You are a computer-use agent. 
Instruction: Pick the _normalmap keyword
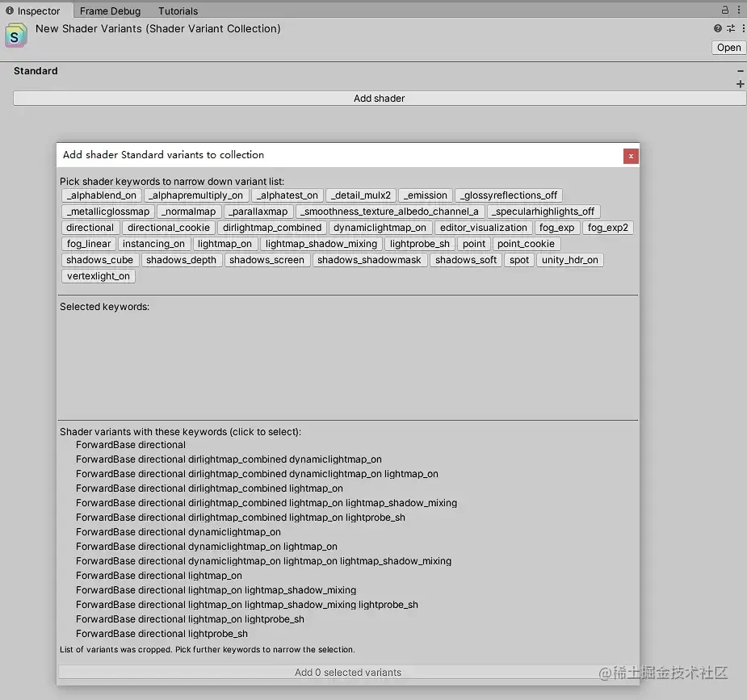pyautogui.click(x=189, y=212)
